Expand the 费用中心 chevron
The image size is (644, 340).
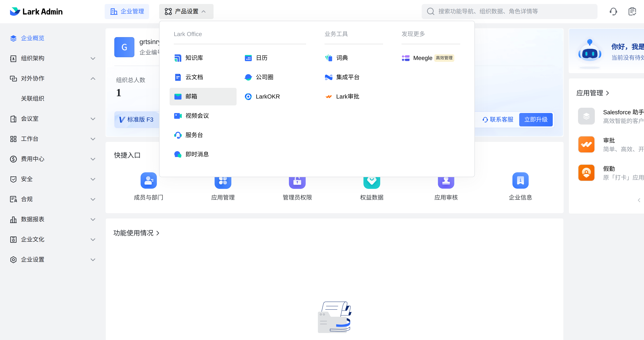point(93,159)
